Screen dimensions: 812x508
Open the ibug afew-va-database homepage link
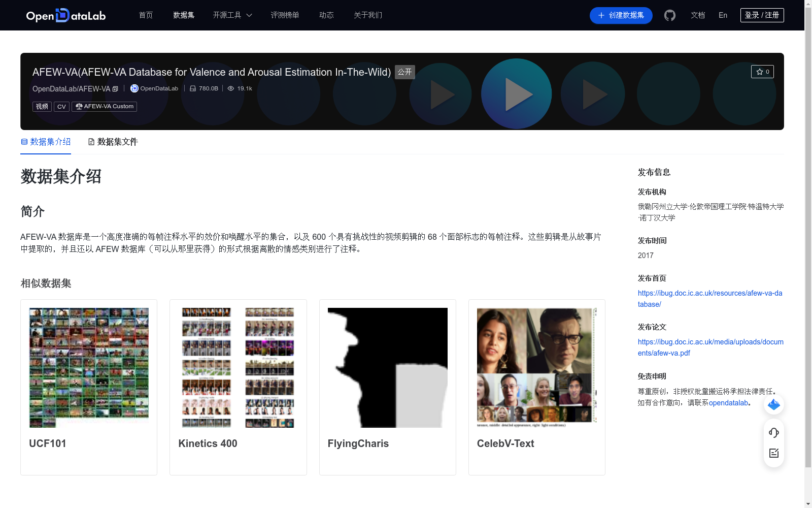point(710,299)
